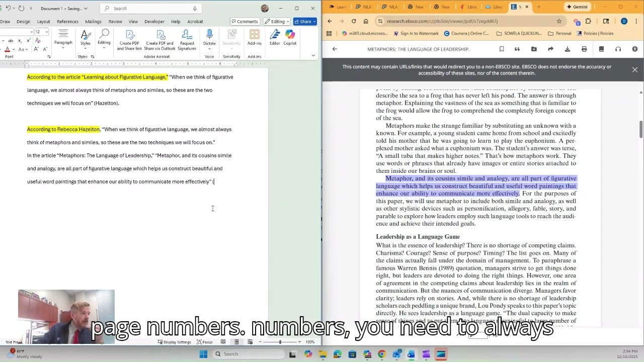The height and width of the screenshot is (362, 644).
Task: Click the Word title bar Search box
Action: (x=151, y=9)
